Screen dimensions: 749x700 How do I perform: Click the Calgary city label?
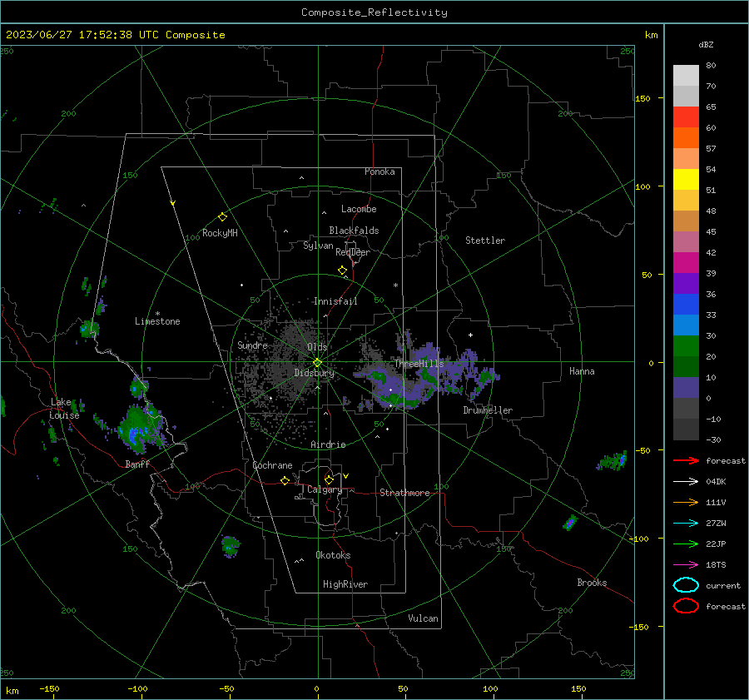tap(325, 489)
